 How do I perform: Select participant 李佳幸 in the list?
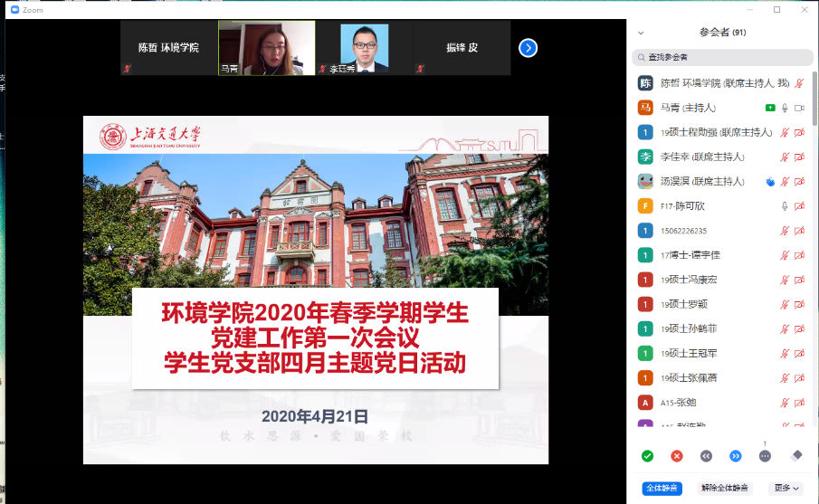point(702,157)
